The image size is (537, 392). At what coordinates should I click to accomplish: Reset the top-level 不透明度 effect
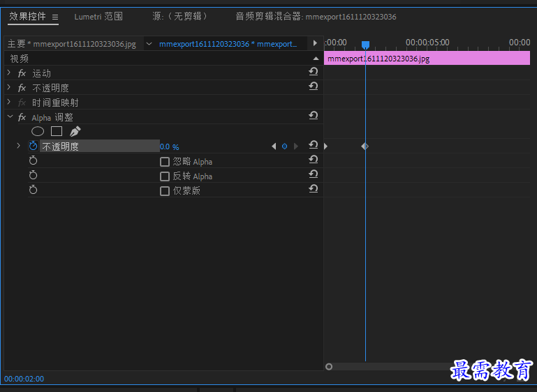tap(313, 86)
